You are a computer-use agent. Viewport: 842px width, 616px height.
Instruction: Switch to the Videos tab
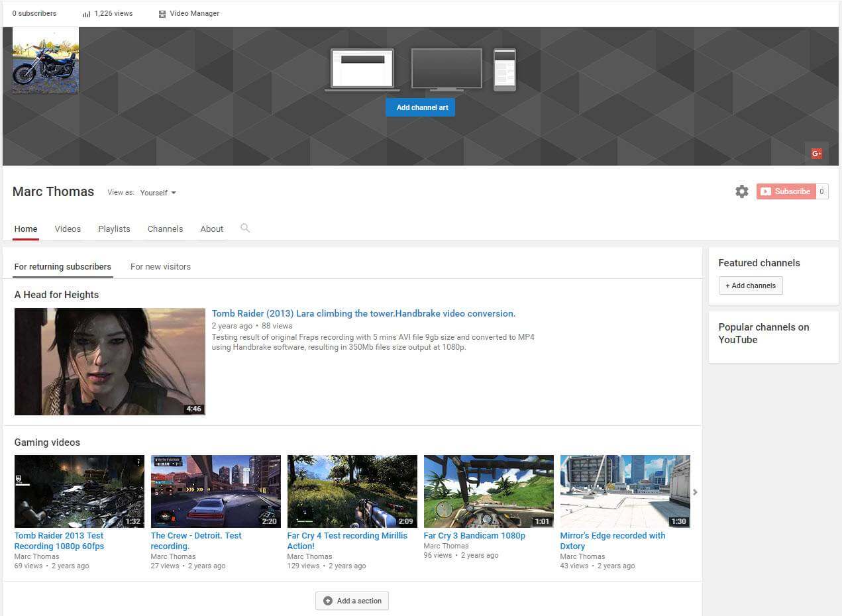68,229
